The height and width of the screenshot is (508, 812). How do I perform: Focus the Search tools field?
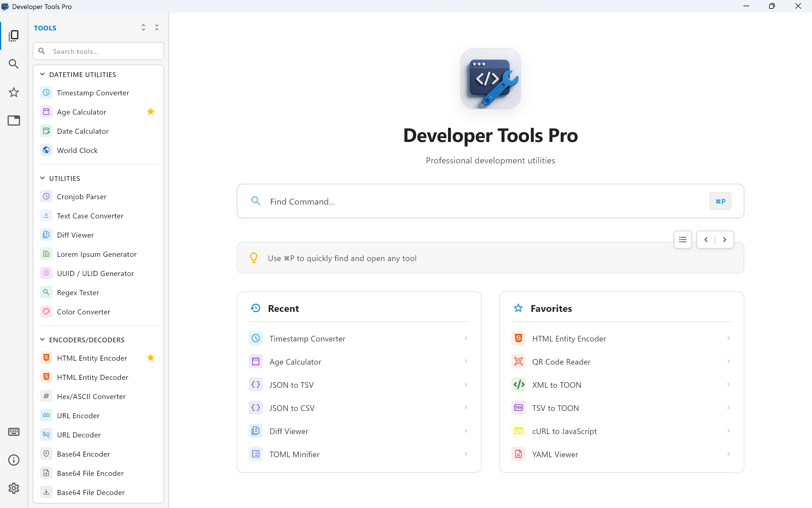tap(98, 51)
